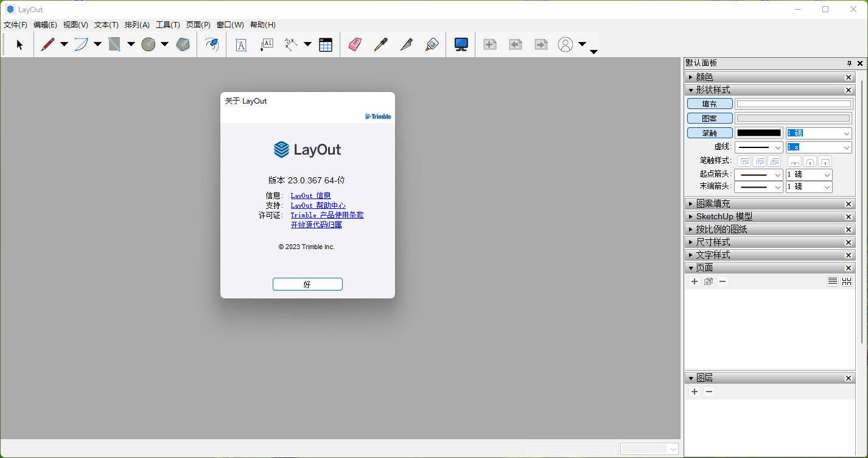Pick the Rectangle tool
The image size is (868, 458).
pyautogui.click(x=114, y=44)
